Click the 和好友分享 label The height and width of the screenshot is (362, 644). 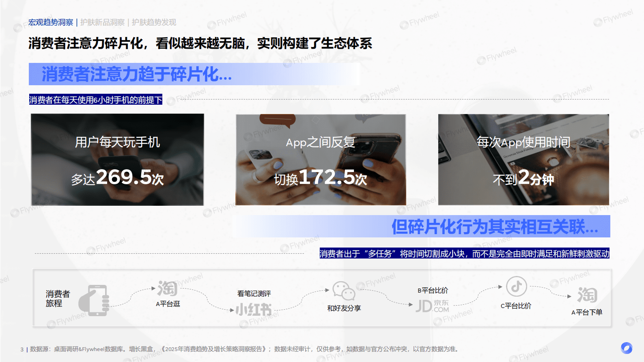point(344,308)
